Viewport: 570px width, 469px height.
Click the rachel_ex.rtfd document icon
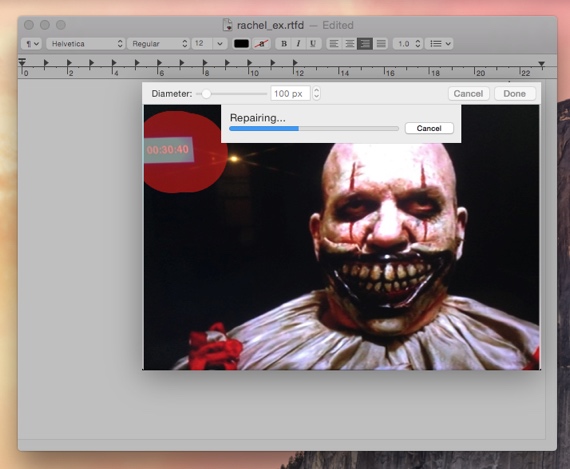point(228,25)
